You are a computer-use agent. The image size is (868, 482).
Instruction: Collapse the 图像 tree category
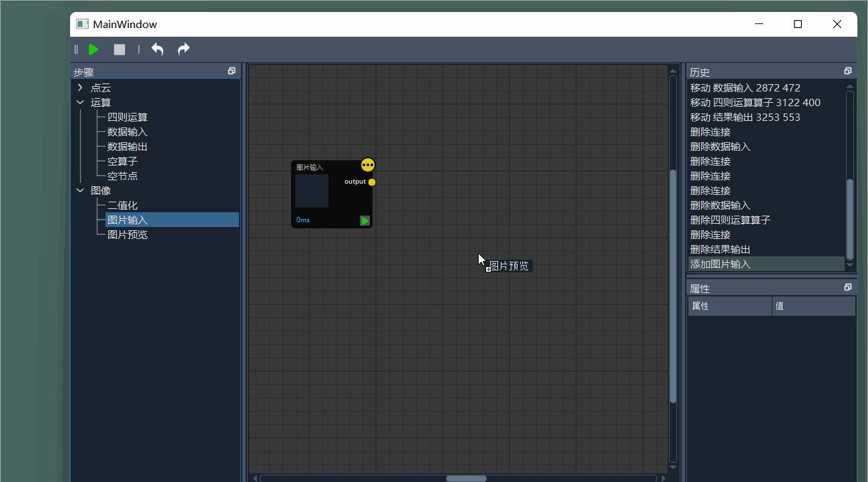(80, 190)
